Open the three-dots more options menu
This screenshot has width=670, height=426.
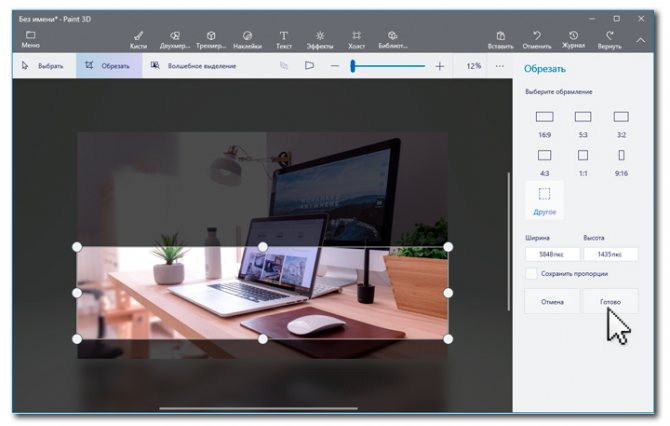point(500,66)
